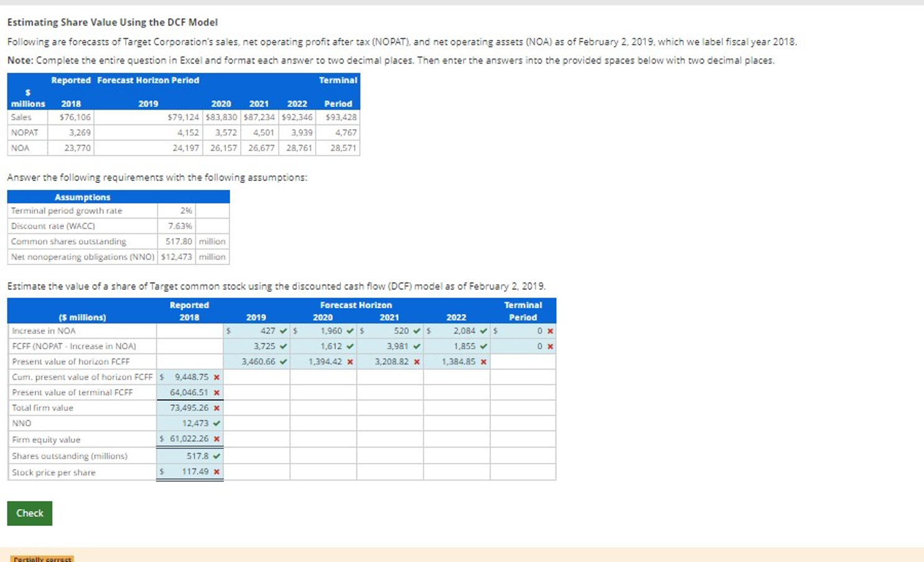
Task: Click the green checkmark beside NNO 12,473
Action: 215,423
